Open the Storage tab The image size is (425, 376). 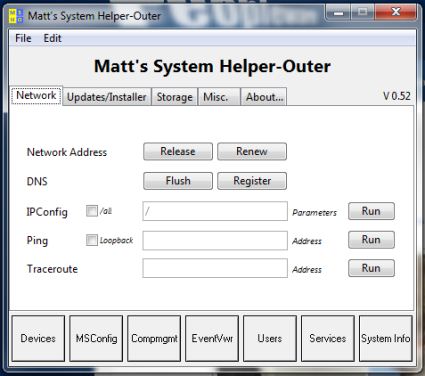tap(175, 97)
